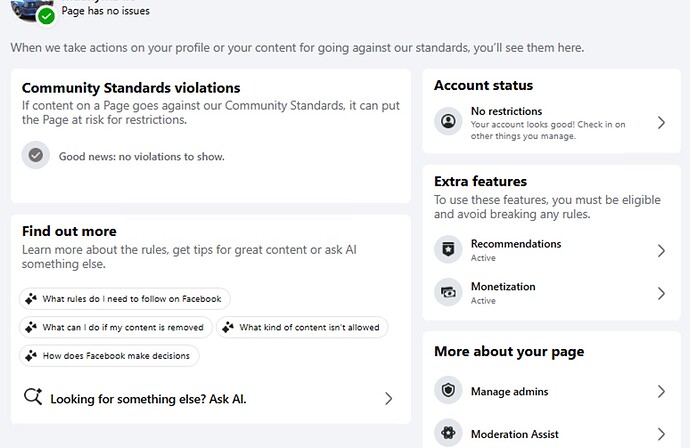Click the 'Community Standards violations' heading
Viewport: 690px width, 448px height.
pyautogui.click(x=131, y=88)
